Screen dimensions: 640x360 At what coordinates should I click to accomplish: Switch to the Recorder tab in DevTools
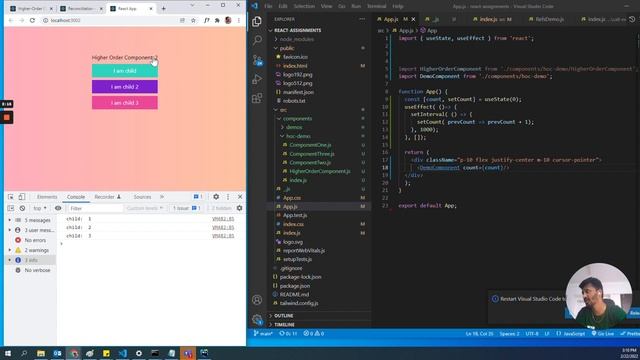(x=108, y=197)
